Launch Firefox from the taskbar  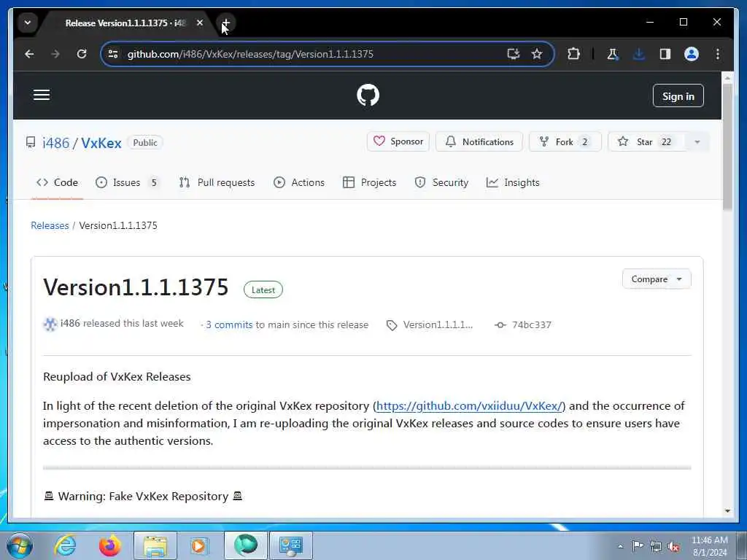click(x=109, y=545)
